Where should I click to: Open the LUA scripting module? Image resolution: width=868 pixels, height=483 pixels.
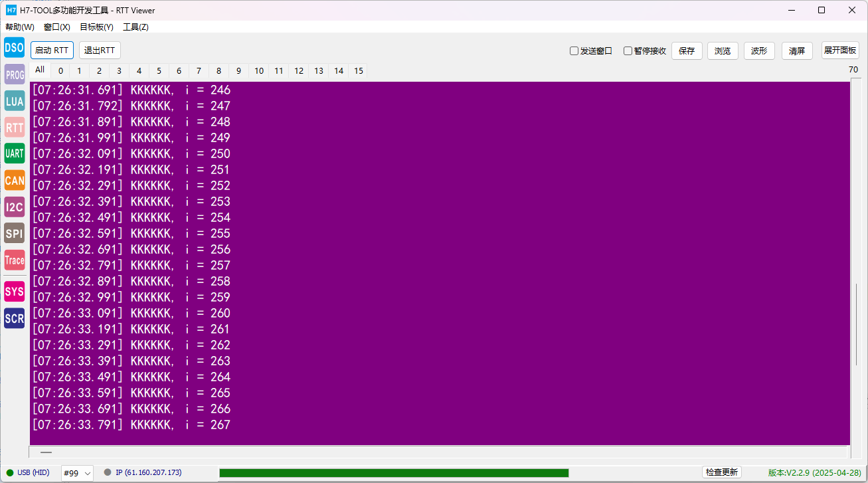click(14, 100)
